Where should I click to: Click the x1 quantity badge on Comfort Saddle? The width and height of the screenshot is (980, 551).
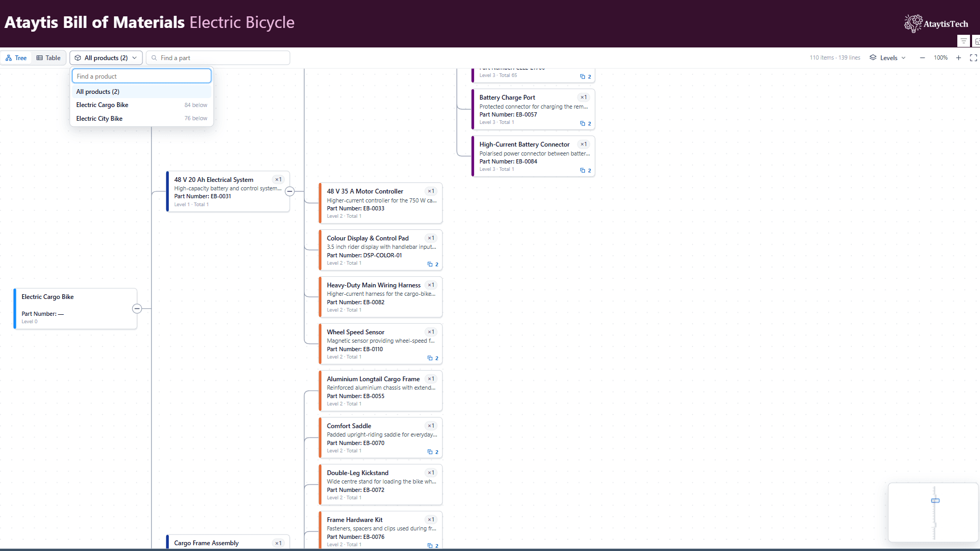[431, 426]
